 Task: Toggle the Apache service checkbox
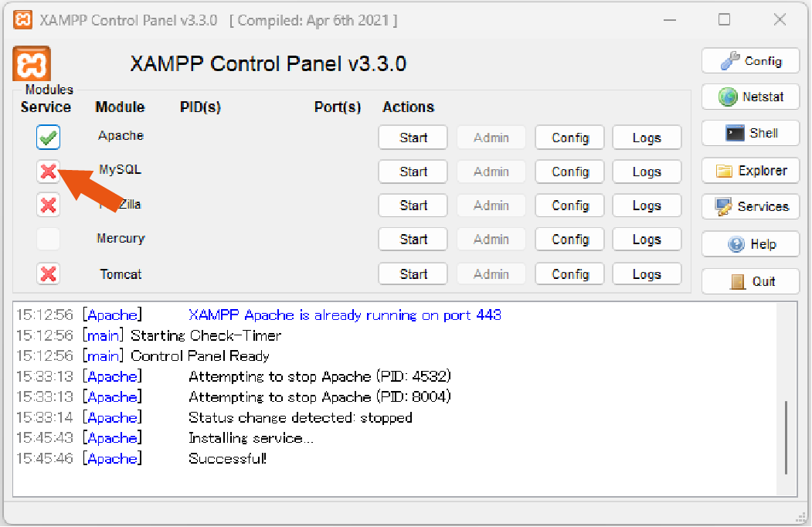point(48,138)
